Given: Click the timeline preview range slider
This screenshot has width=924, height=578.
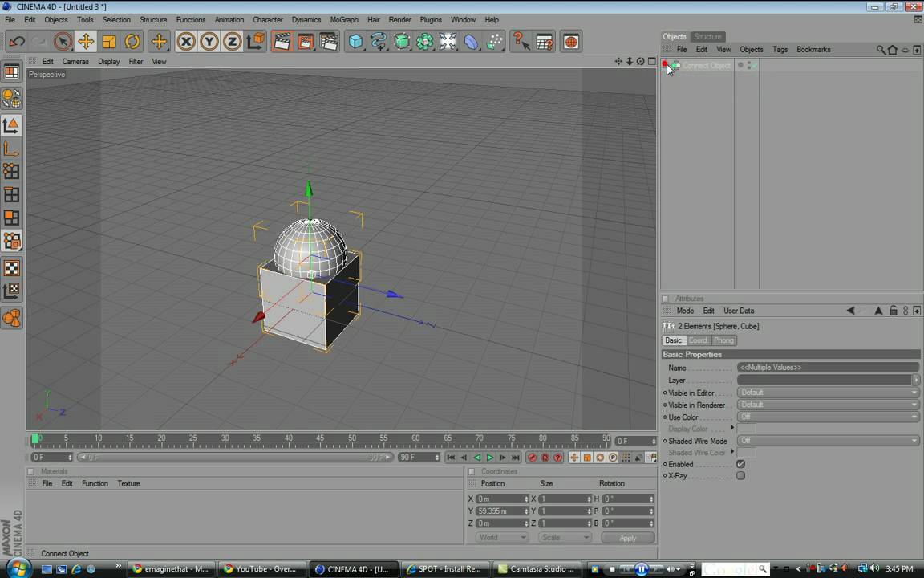Looking at the screenshot, I should point(236,458).
